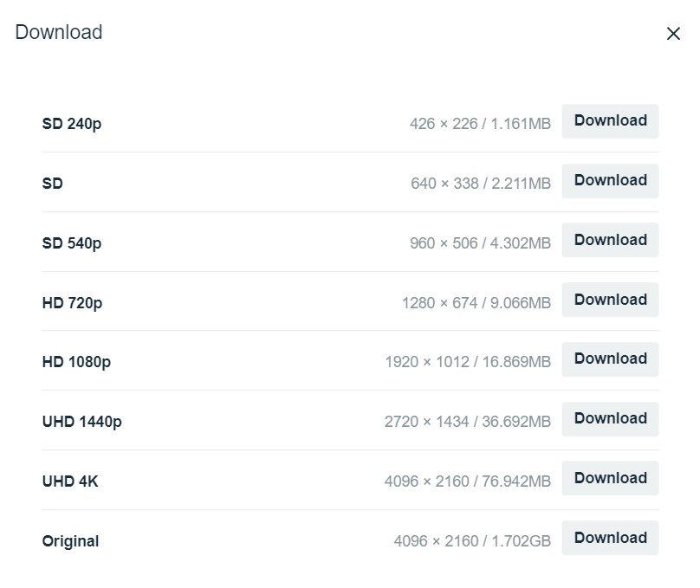This screenshot has width=700, height=588.
Task: Download the plain SD 640 × 338 version
Action: (610, 181)
